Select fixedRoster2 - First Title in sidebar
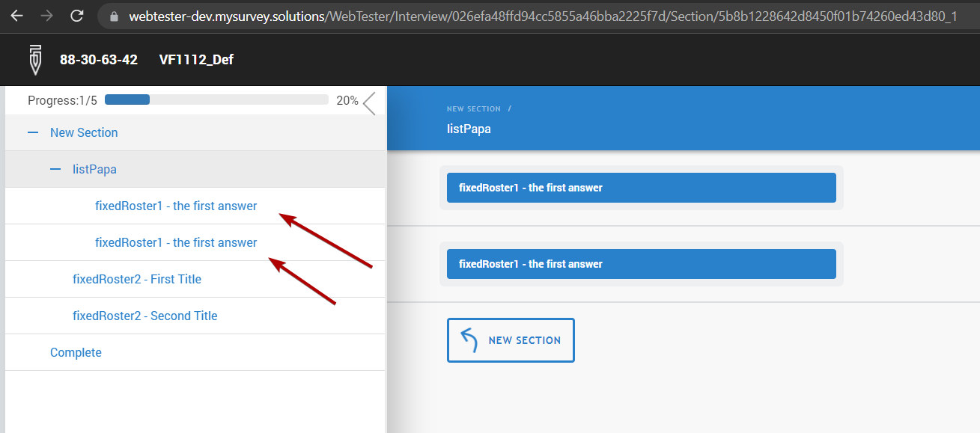The height and width of the screenshot is (433, 980). (x=136, y=279)
